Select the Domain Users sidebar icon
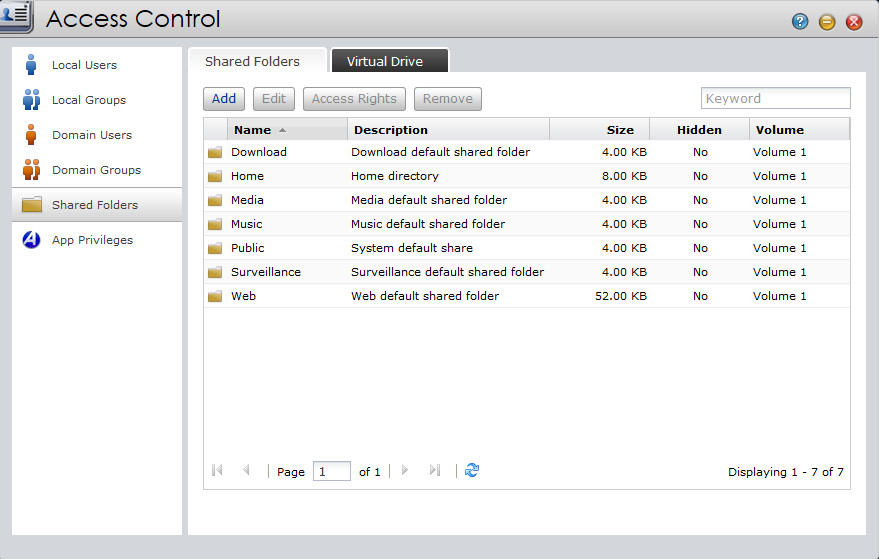This screenshot has width=879, height=559. [31, 135]
